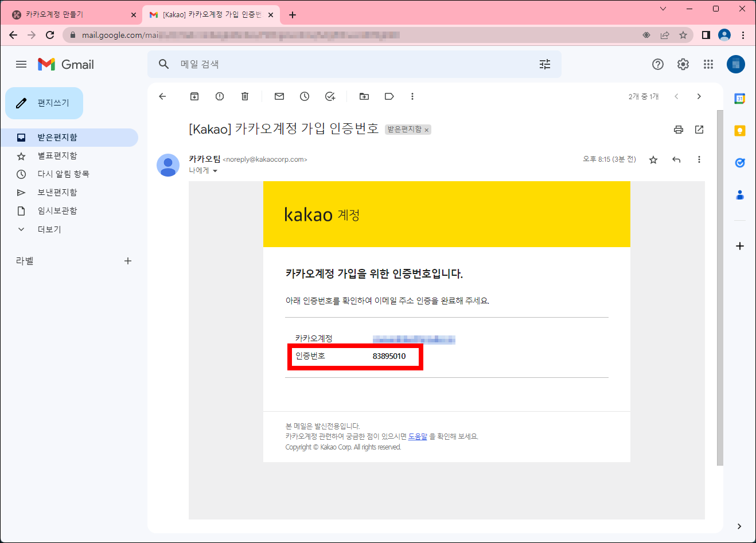The image size is (756, 543).
Task: Report this email as spam
Action: (220, 96)
